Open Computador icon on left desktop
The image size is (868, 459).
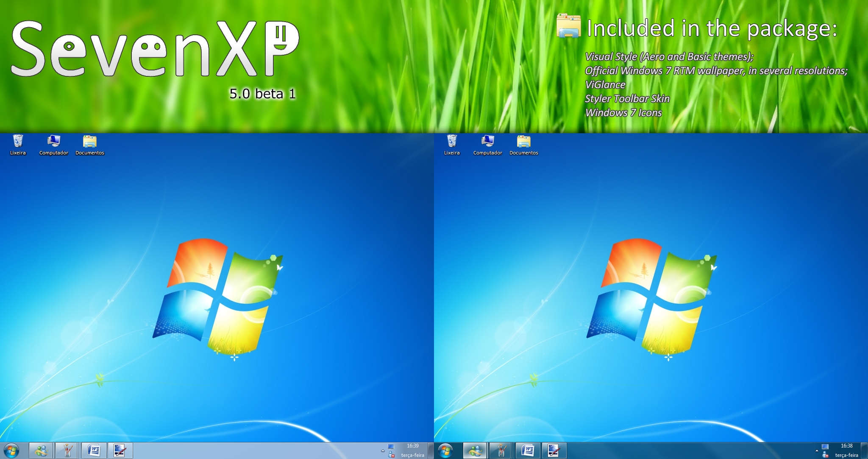point(54,145)
